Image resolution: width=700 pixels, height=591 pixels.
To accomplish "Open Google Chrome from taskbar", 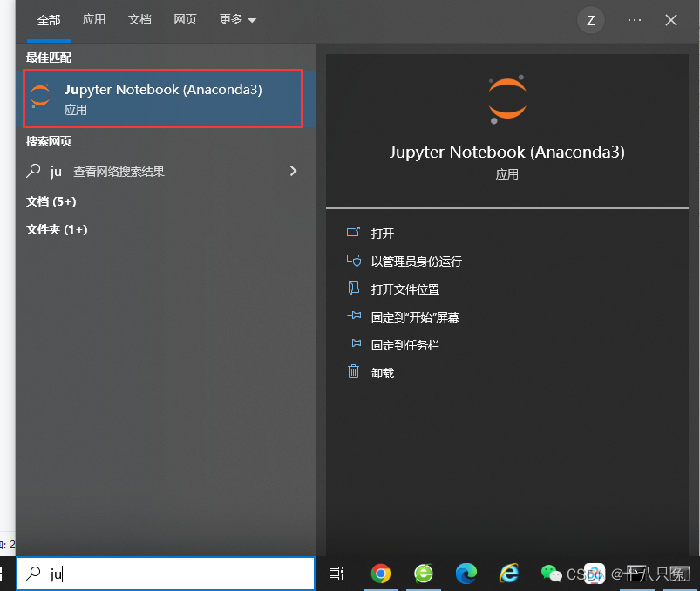I will tap(381, 574).
